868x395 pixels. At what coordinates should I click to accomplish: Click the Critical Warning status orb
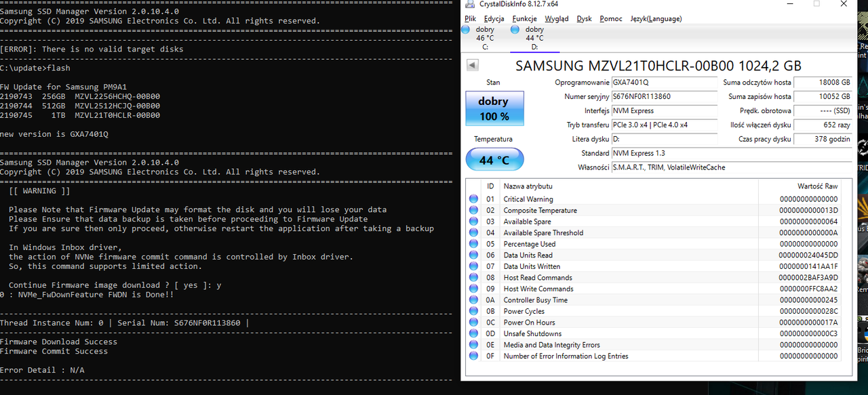point(473,199)
